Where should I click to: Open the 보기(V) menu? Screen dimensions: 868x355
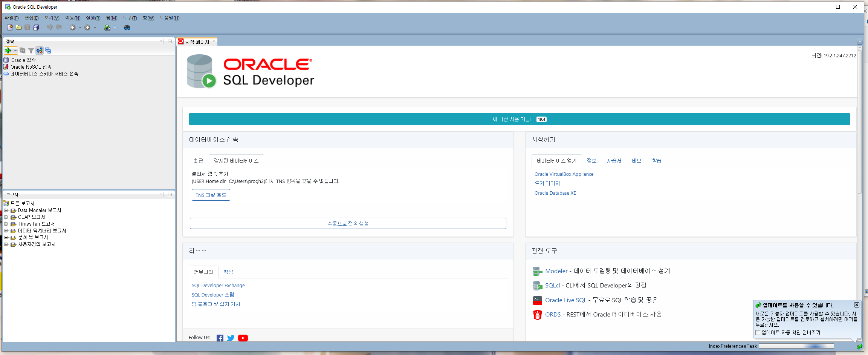point(52,18)
